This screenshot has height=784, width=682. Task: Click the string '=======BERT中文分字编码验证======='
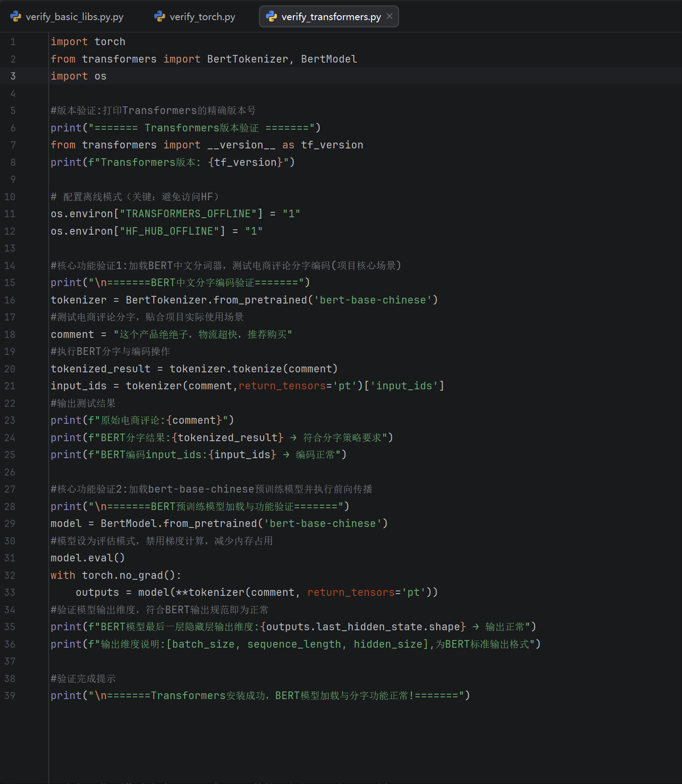(x=196, y=282)
